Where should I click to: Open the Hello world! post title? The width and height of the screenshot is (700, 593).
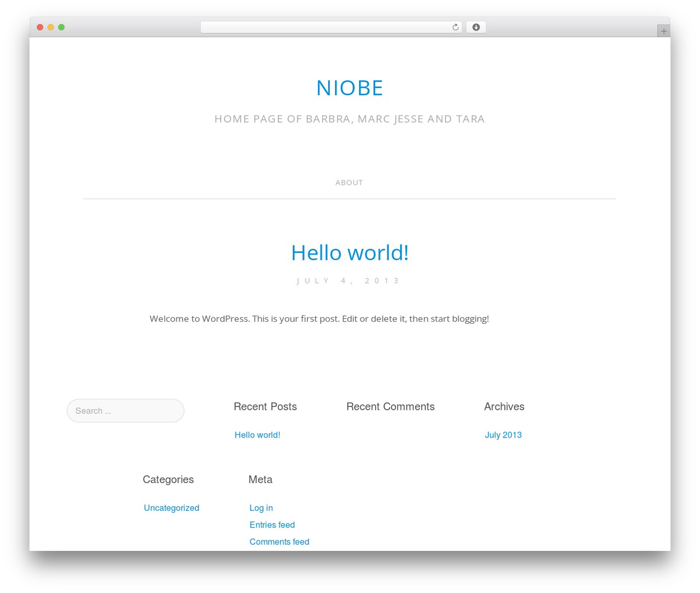pos(349,253)
